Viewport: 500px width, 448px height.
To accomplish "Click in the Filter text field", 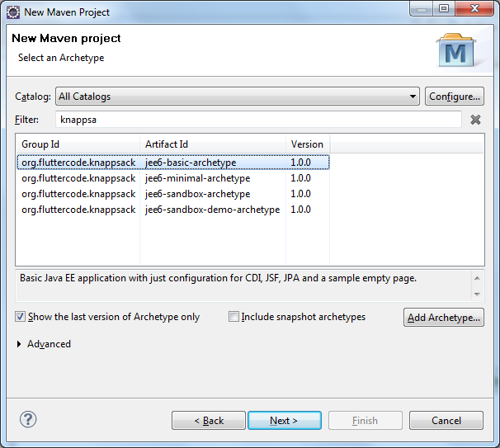I will [x=258, y=120].
